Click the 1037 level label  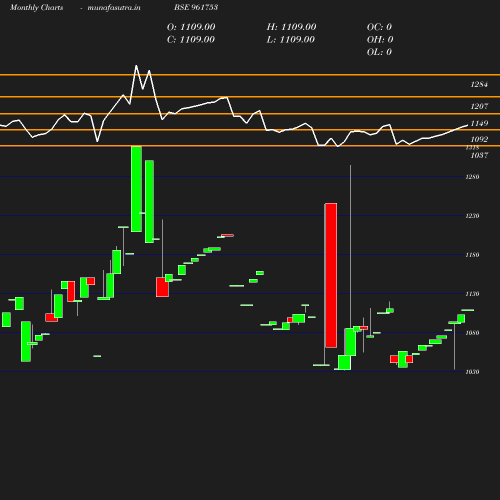point(479,155)
